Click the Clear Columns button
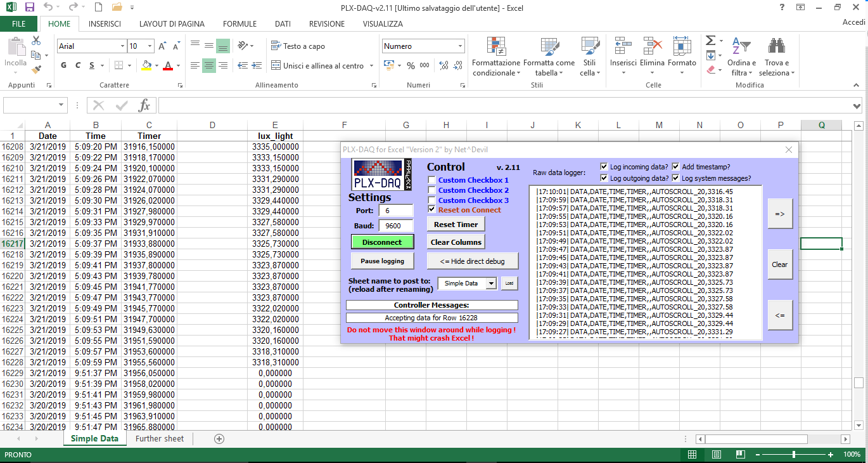Image resolution: width=868 pixels, height=463 pixels. [456, 242]
